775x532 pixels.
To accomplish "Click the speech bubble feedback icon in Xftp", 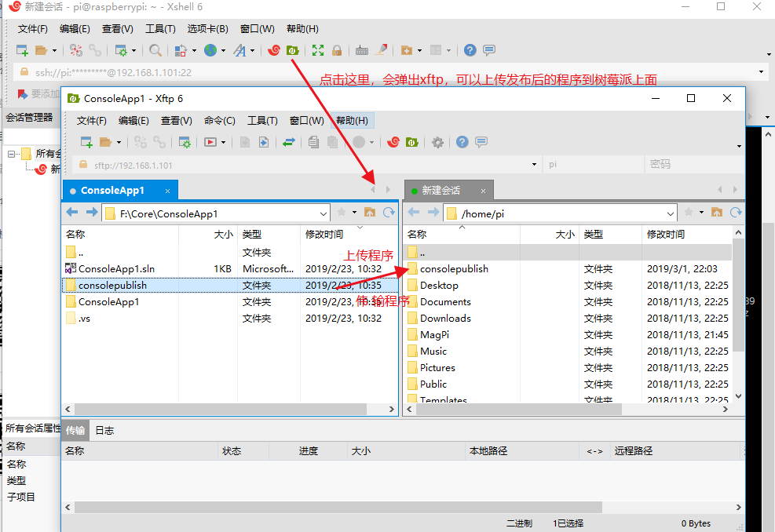I will [481, 142].
